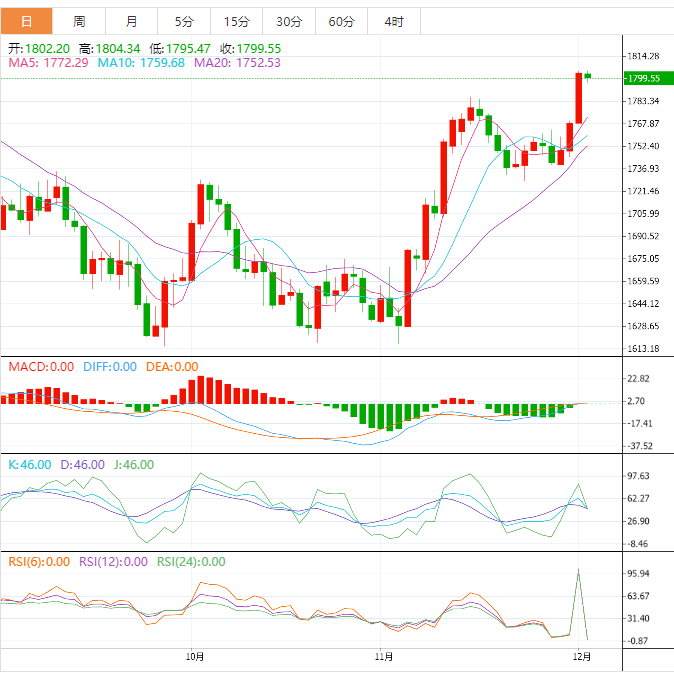Click the 22.82 MACD axis value

638,378
